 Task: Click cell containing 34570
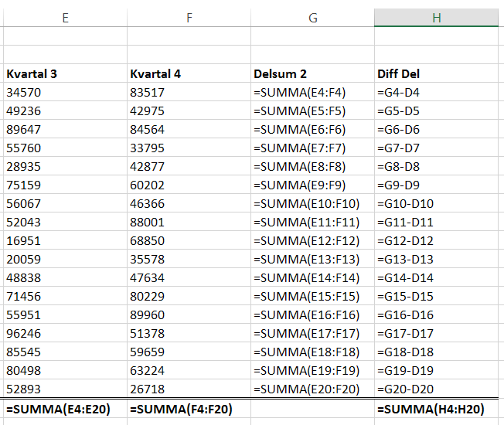65,93
